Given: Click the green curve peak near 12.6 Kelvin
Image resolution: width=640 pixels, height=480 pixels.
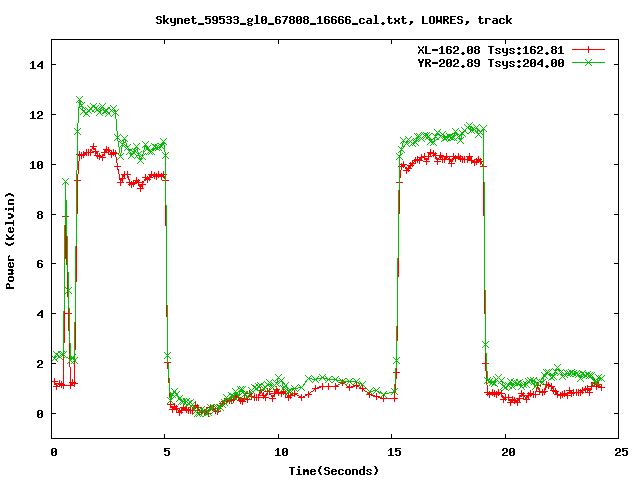Looking at the screenshot, I should point(80,100).
